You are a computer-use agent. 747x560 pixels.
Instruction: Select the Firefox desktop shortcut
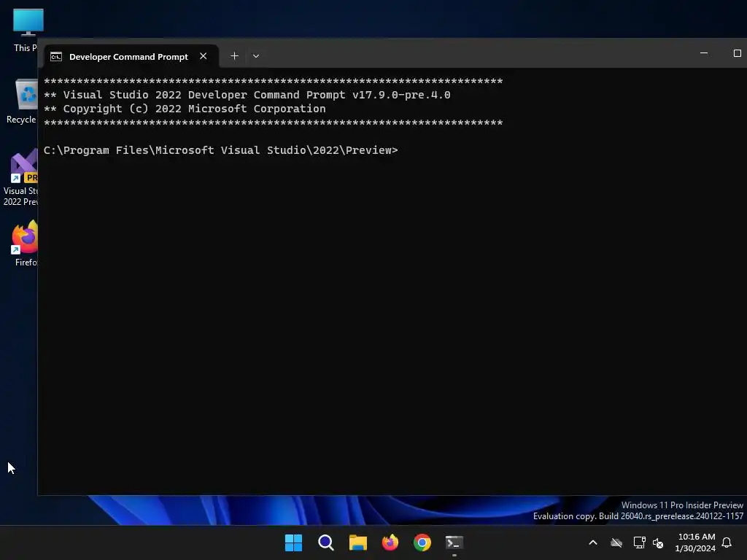pyautogui.click(x=25, y=244)
